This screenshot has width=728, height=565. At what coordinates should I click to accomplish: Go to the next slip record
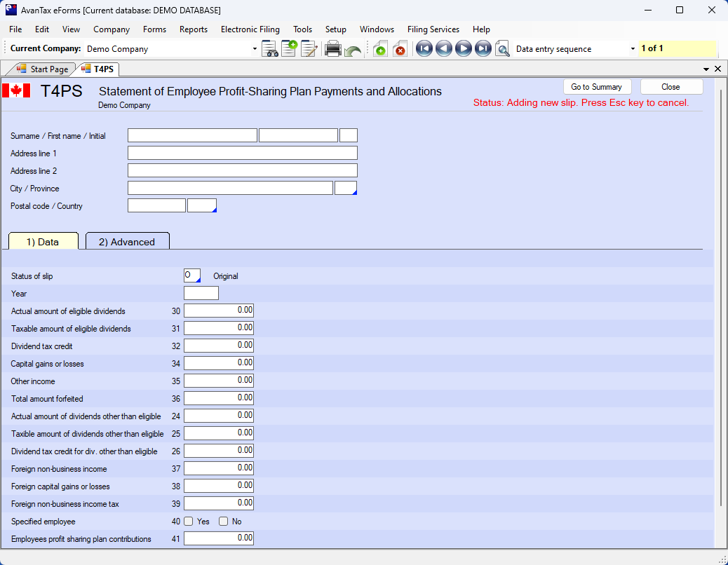click(463, 48)
